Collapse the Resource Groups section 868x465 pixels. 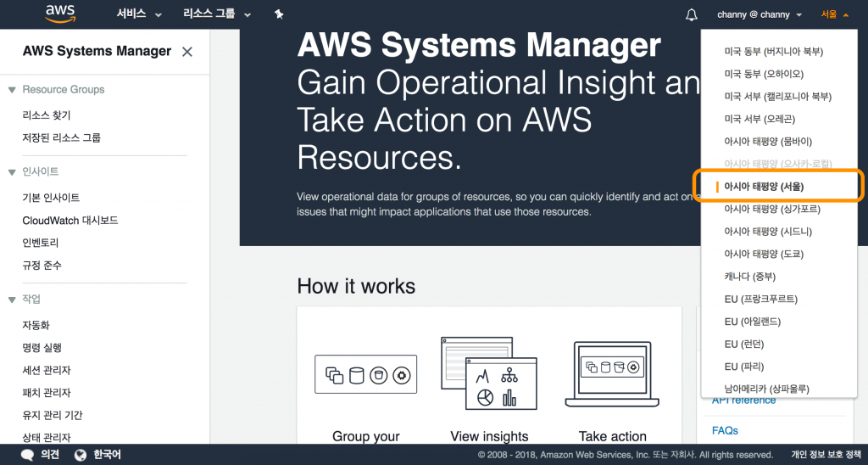pos(12,90)
